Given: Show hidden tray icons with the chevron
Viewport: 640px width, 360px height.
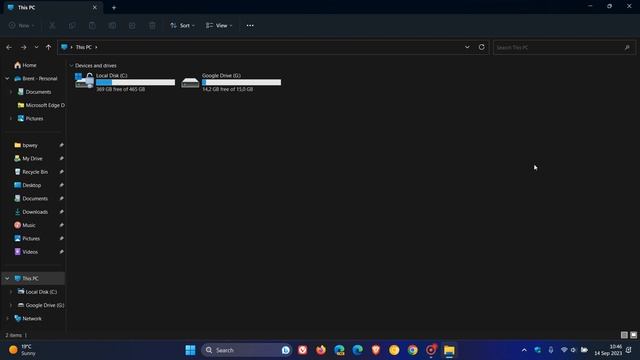Looking at the screenshot, I should (524, 350).
